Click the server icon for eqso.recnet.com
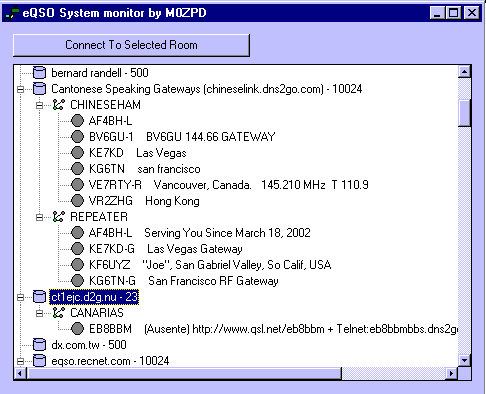 click(39, 361)
